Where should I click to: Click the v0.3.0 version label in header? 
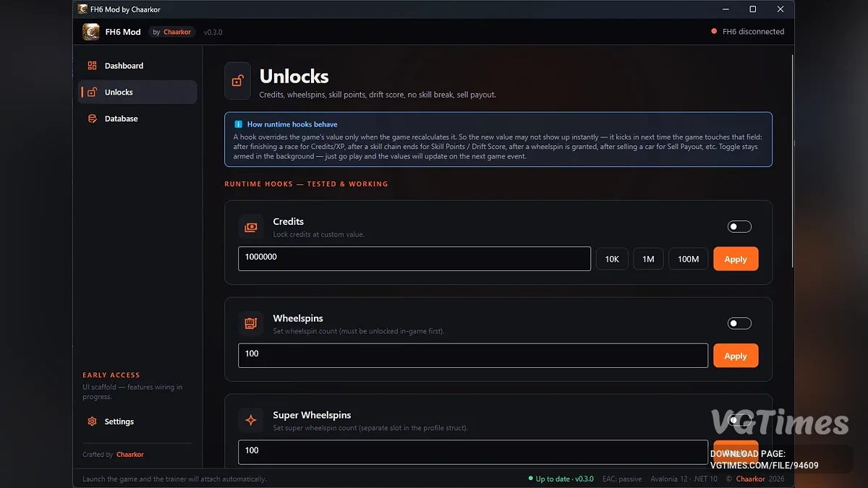213,32
